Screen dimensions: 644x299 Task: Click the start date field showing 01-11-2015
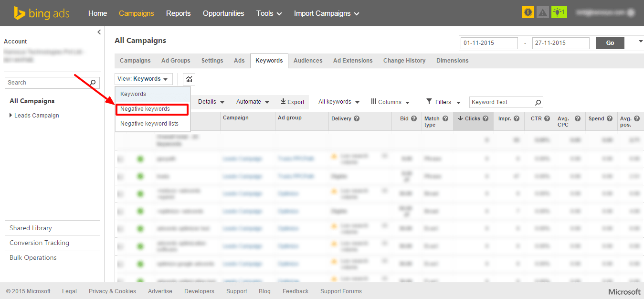[x=488, y=43]
